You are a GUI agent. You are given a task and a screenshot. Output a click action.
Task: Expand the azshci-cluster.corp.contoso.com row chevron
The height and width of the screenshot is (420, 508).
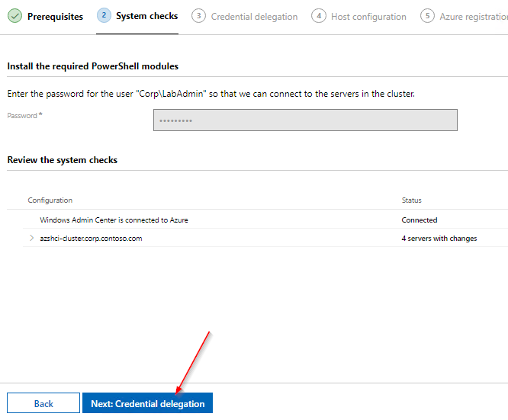click(x=32, y=238)
